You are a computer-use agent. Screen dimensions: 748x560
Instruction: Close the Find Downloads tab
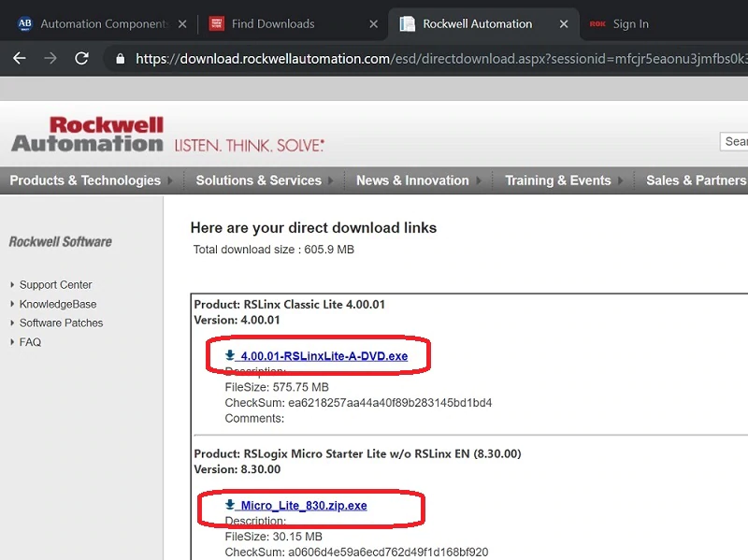click(373, 24)
